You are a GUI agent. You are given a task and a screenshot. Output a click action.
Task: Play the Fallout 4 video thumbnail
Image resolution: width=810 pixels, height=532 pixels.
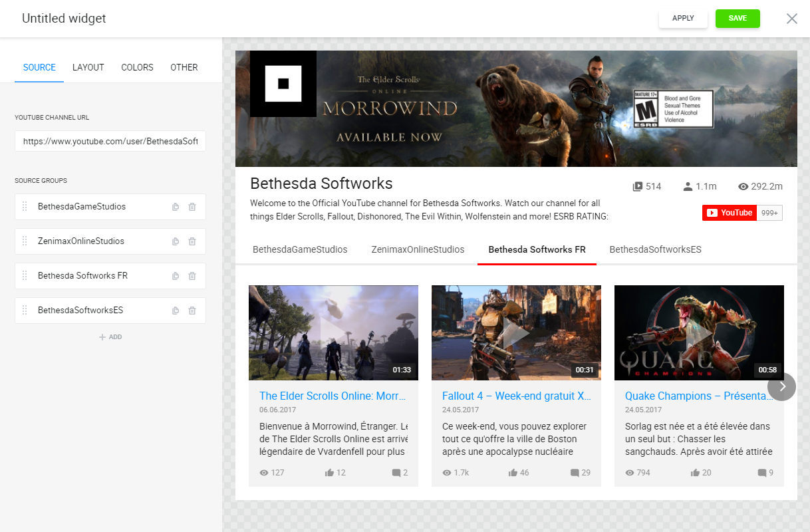tap(516, 332)
